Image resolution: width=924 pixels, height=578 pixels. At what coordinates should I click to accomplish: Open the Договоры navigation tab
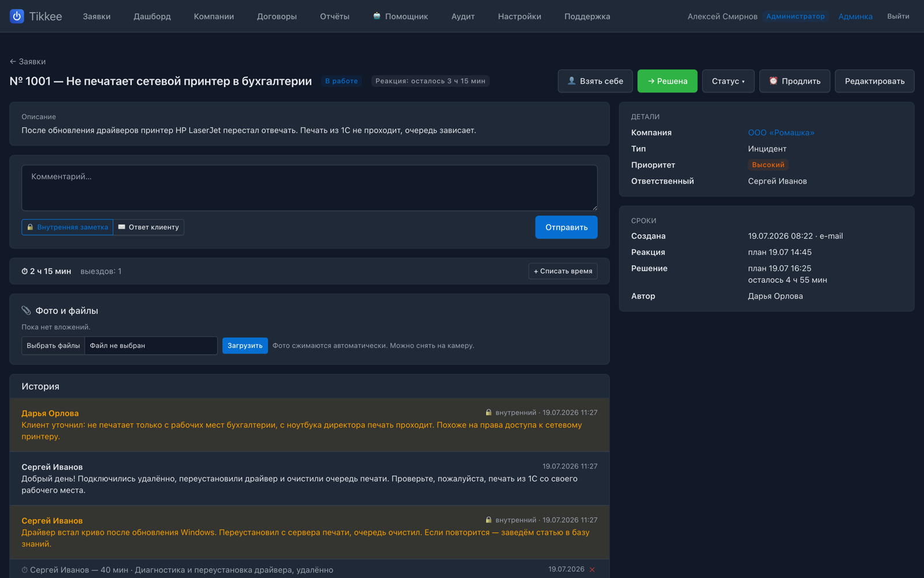[277, 16]
